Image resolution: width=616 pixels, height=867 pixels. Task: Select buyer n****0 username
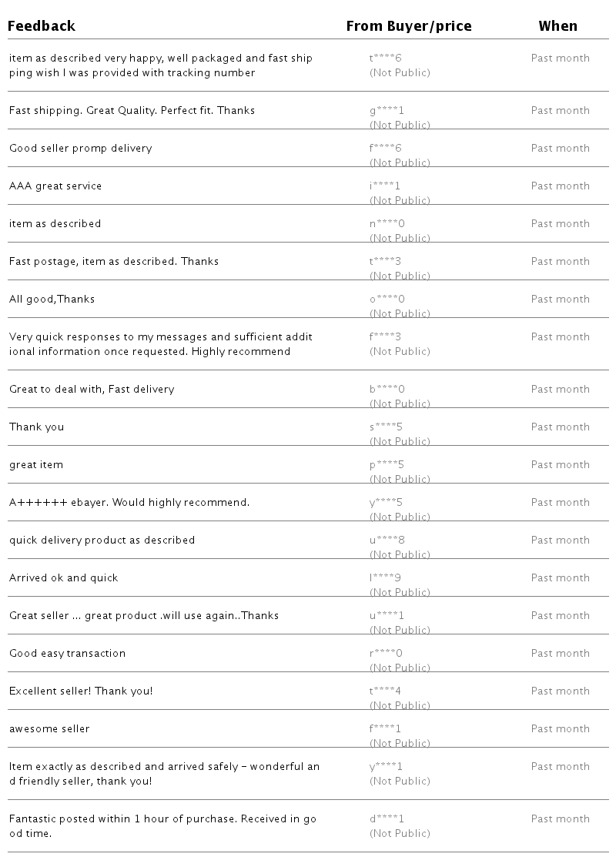(387, 224)
